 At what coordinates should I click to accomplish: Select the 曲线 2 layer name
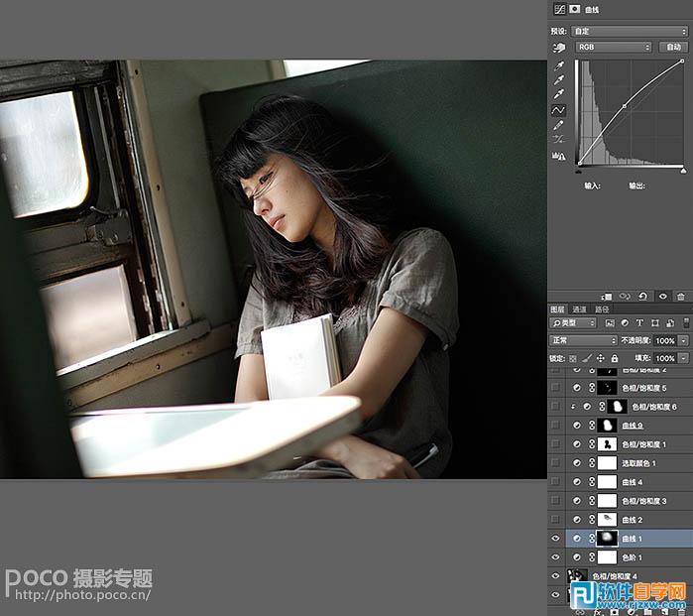[x=632, y=520]
